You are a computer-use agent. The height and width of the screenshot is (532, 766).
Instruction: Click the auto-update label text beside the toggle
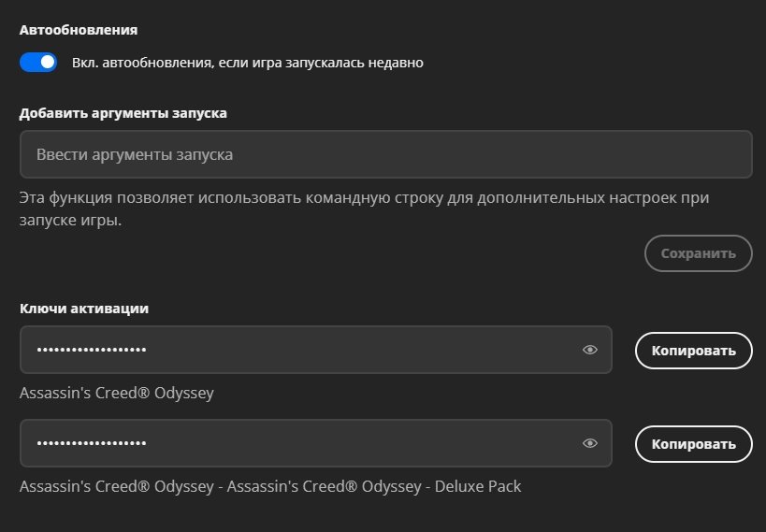(248, 64)
